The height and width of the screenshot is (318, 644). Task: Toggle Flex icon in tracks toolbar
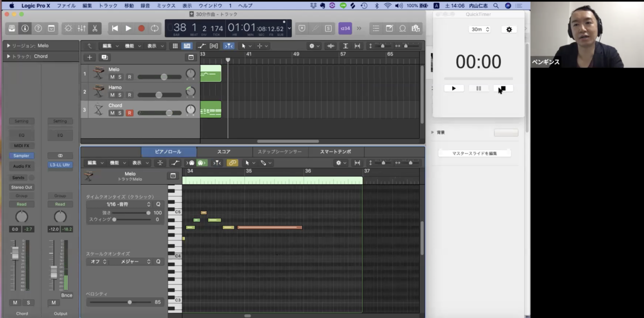214,46
